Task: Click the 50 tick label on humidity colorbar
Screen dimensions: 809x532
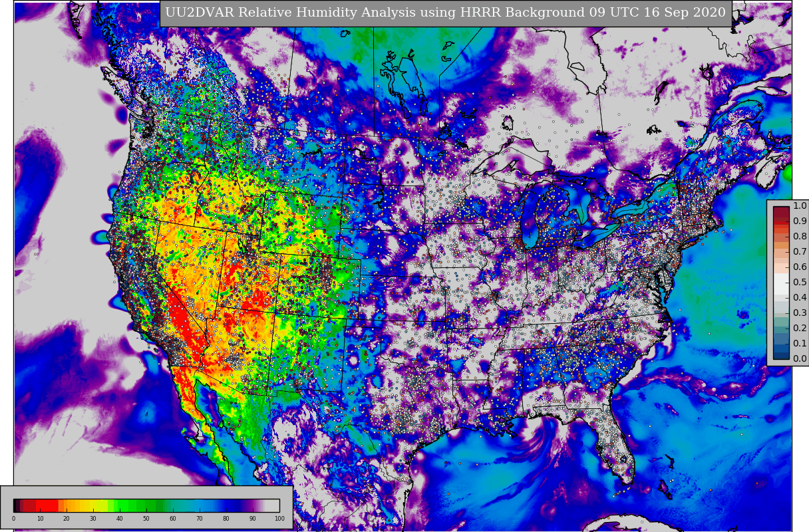Action: (146, 519)
